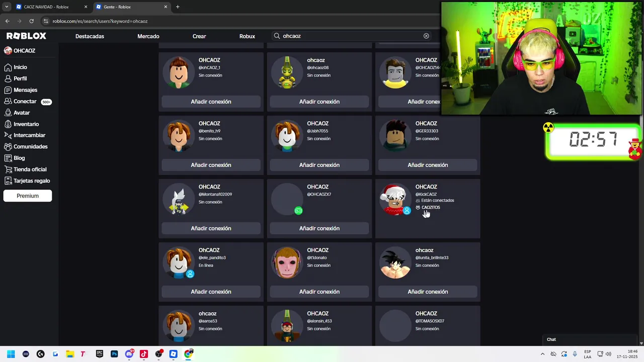Add connection for @GER33303

click(x=428, y=165)
